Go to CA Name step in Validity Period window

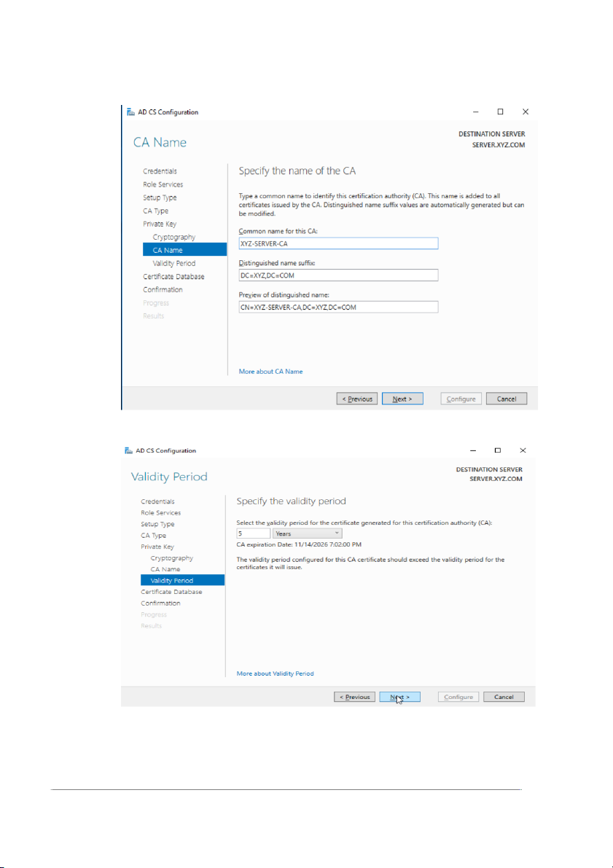(x=165, y=569)
